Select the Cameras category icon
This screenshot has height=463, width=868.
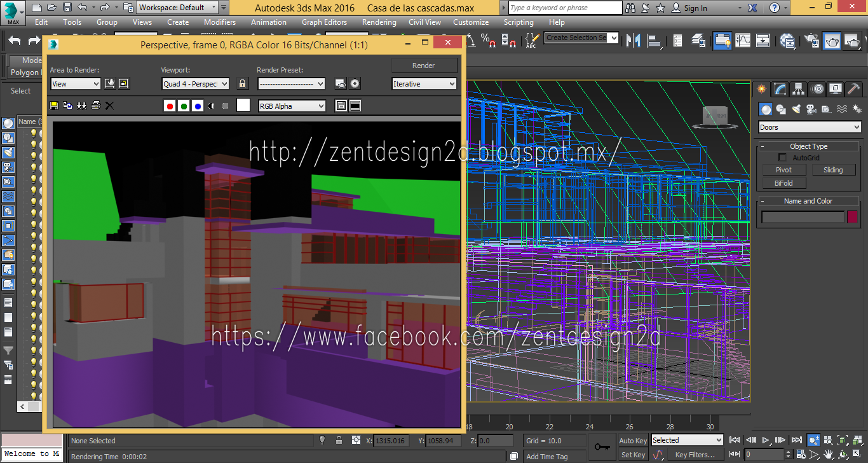coord(811,109)
